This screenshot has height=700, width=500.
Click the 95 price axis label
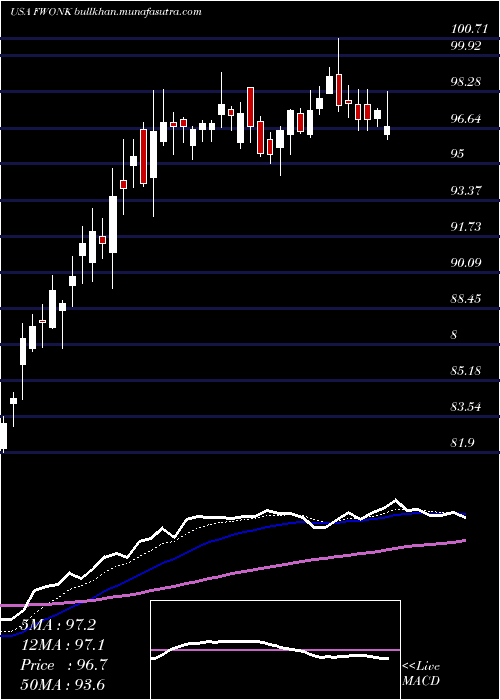pyautogui.click(x=457, y=154)
